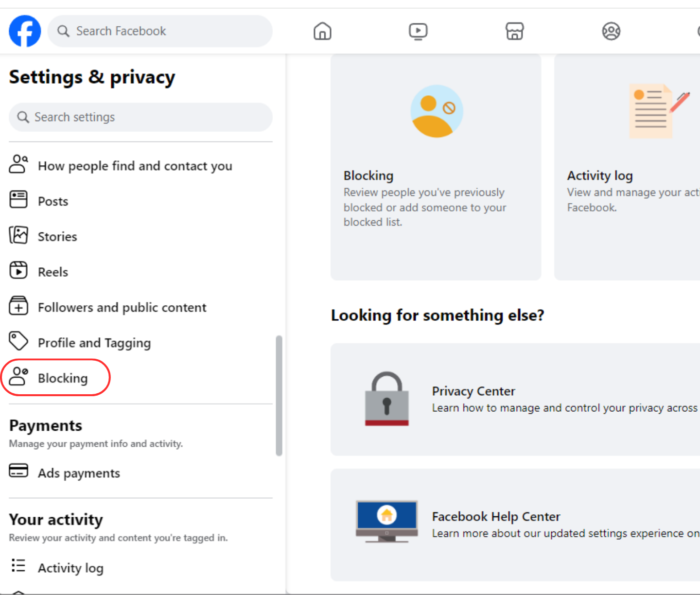Click the settings sidebar scrollbar
700x595 pixels.
tap(279, 395)
